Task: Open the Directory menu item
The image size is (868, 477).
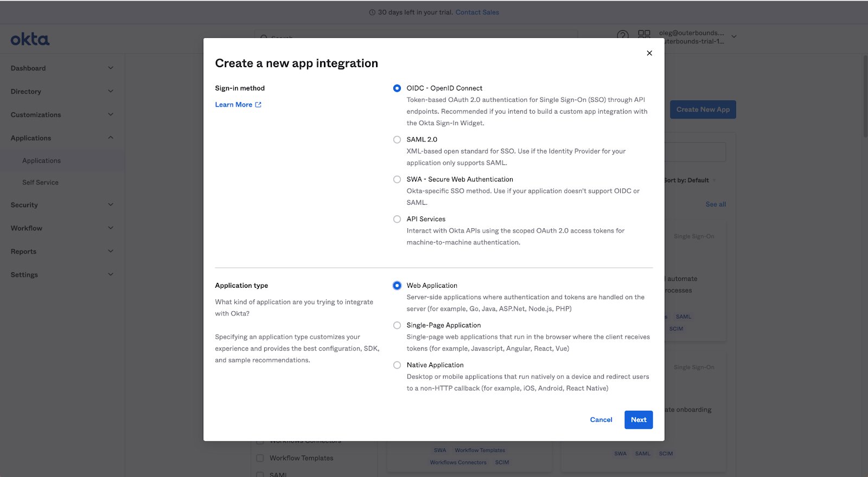Action: (x=25, y=92)
